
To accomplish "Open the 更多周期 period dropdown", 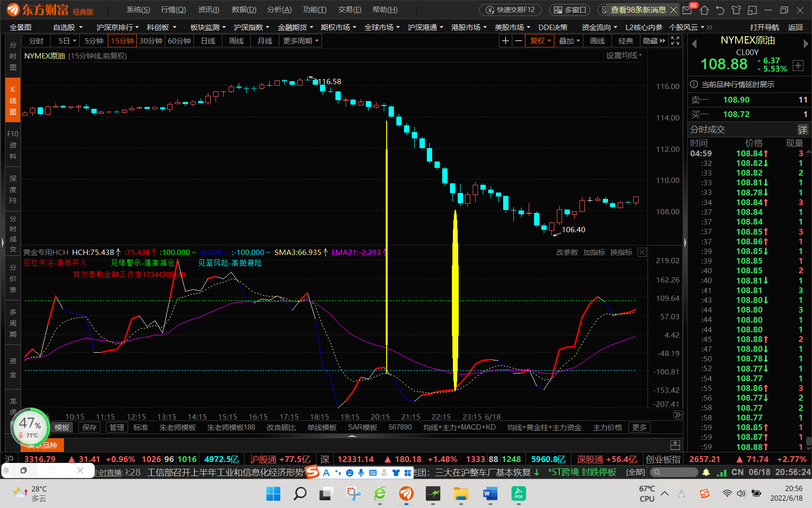I will 301,41.
